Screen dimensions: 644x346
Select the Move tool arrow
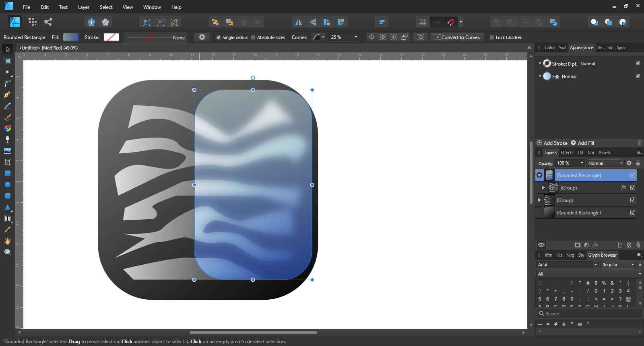[x=7, y=49]
